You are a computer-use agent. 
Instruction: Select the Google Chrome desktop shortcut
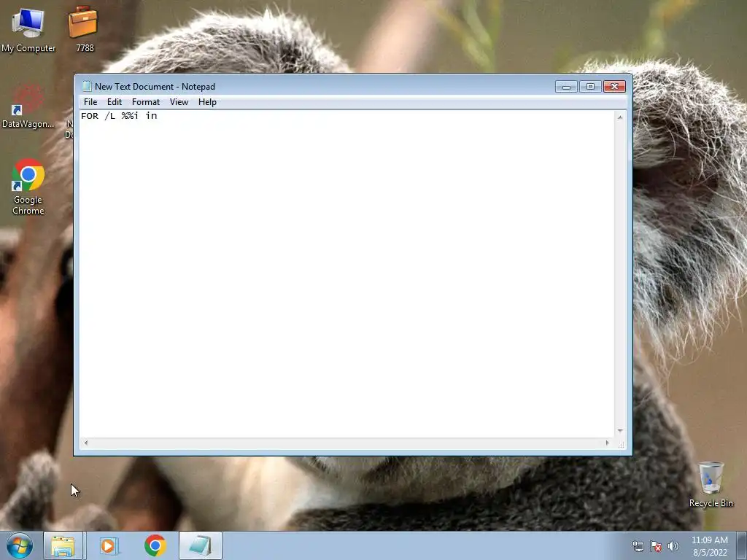pos(28,186)
